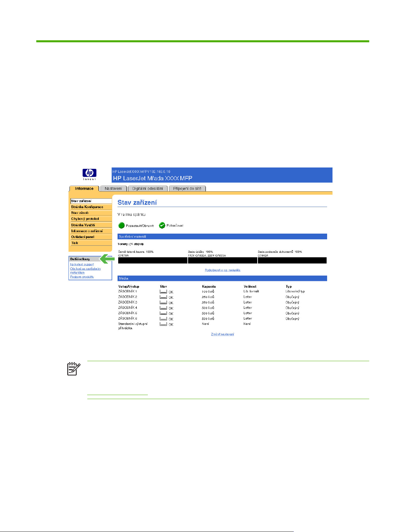
Task: Click the note icon below the screenshot
Action: tap(74, 369)
